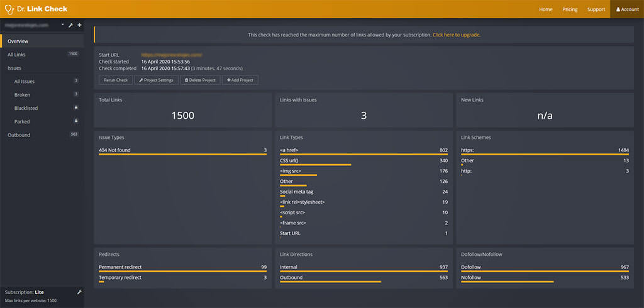Show Nofollow links
This screenshot has width=644, height=308.
[545, 278]
